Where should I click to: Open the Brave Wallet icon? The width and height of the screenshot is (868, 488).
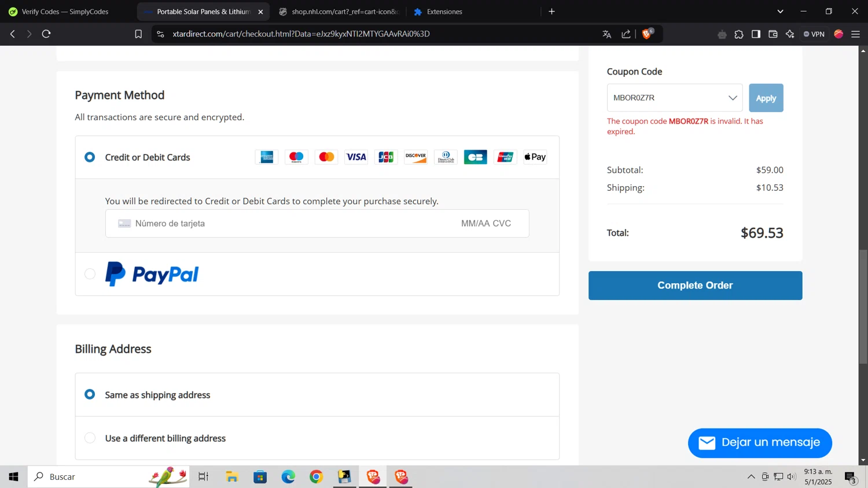click(x=773, y=34)
